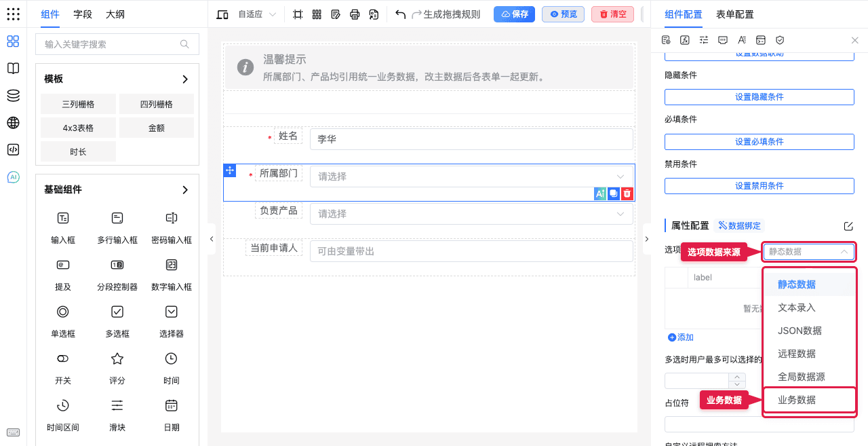Screen dimensions: 868x446
Task: Open the function fx config icon
Action: (685, 40)
